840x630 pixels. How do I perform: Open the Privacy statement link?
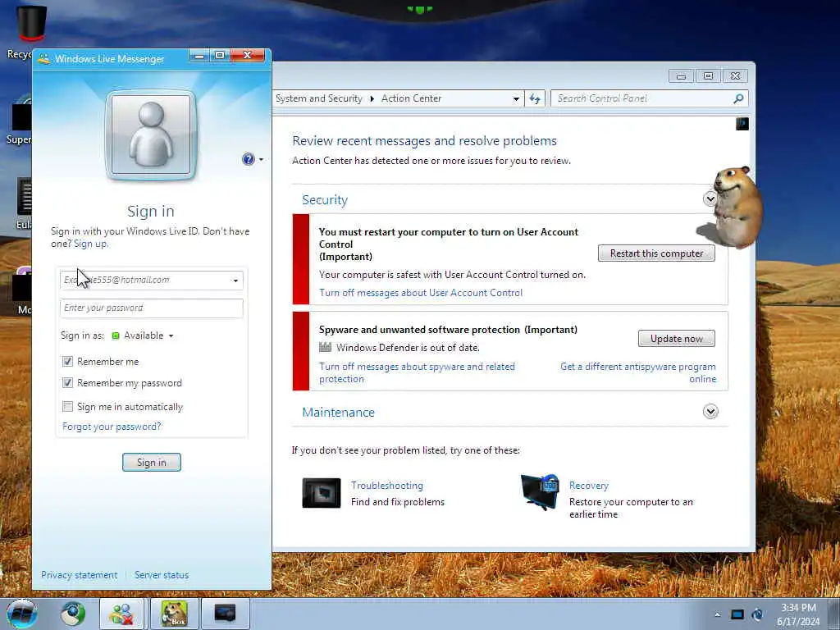point(80,575)
